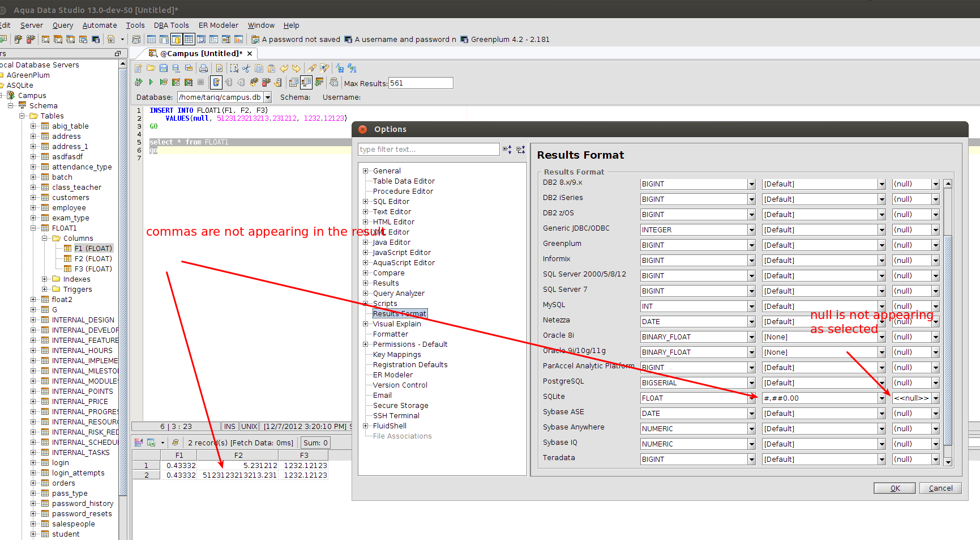Screen dimensions: 980x540
Task: Open the ER Modeler menu
Action: click(219, 25)
